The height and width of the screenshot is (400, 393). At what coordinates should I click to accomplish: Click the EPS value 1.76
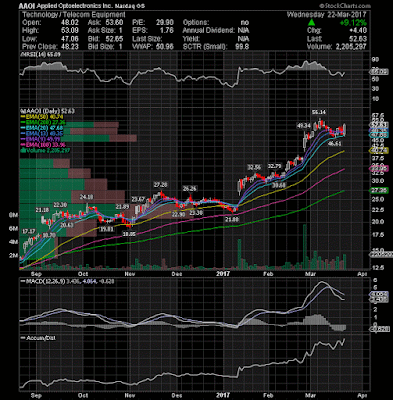point(167,31)
